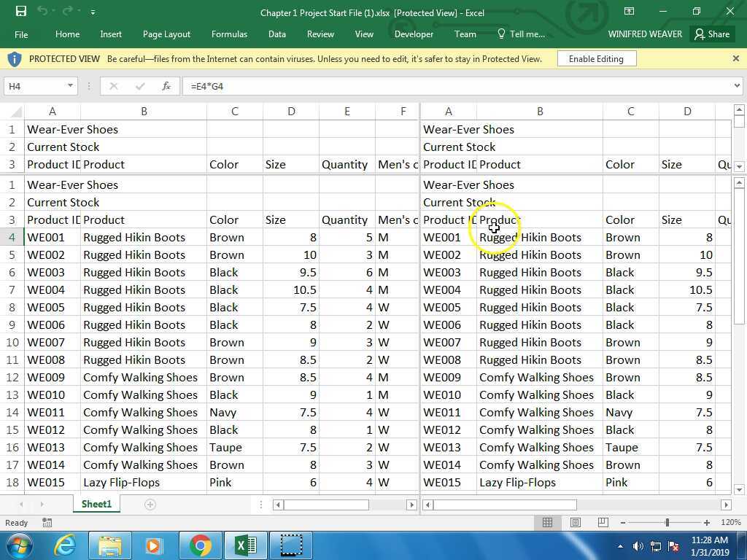
Task: Click the Insert Function fx icon
Action: coord(166,85)
